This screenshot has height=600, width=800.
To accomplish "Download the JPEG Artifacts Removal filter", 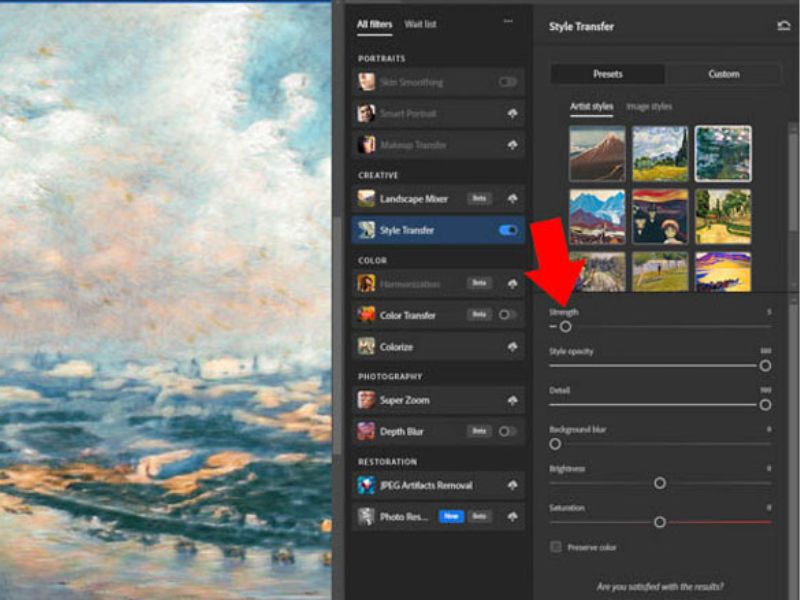I will click(x=512, y=486).
